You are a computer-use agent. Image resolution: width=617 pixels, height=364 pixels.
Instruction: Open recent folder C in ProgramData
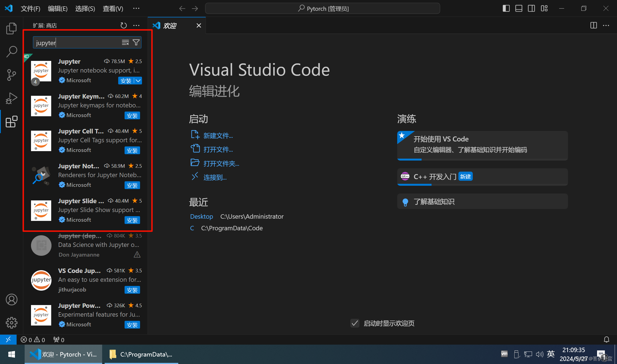point(192,228)
